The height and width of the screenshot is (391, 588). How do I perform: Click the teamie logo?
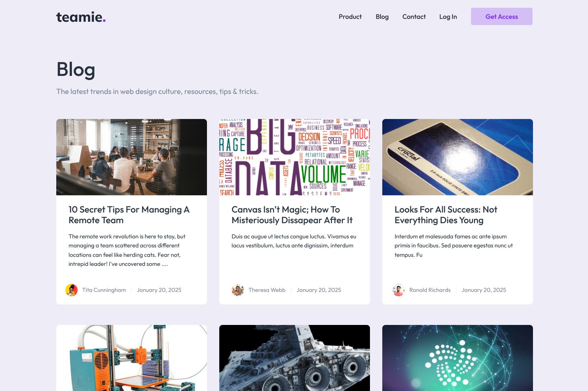coord(81,17)
